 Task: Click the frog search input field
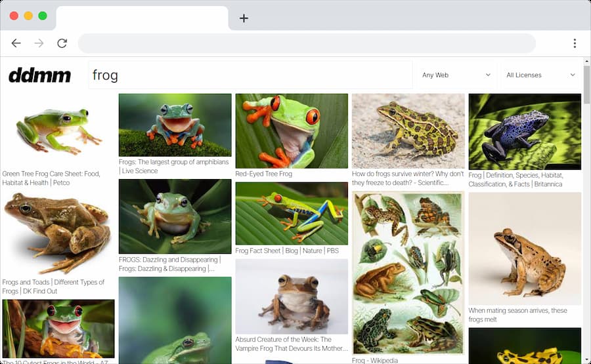coord(250,75)
